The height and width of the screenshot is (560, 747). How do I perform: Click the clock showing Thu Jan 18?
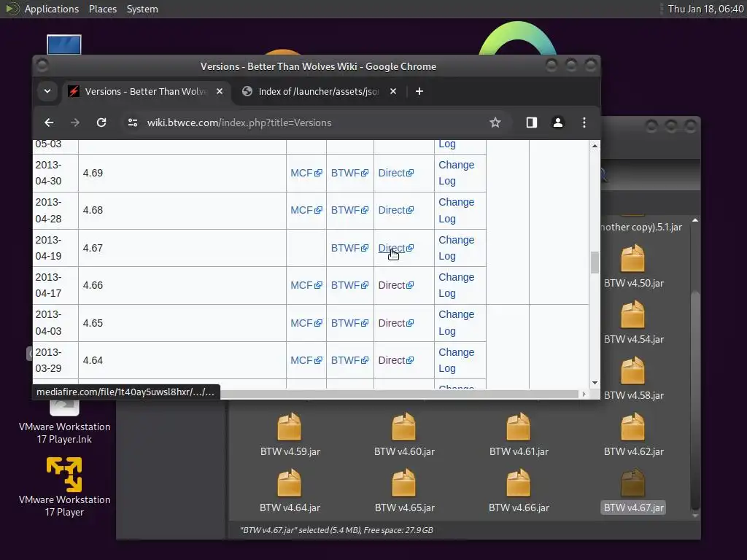pyautogui.click(x=705, y=9)
